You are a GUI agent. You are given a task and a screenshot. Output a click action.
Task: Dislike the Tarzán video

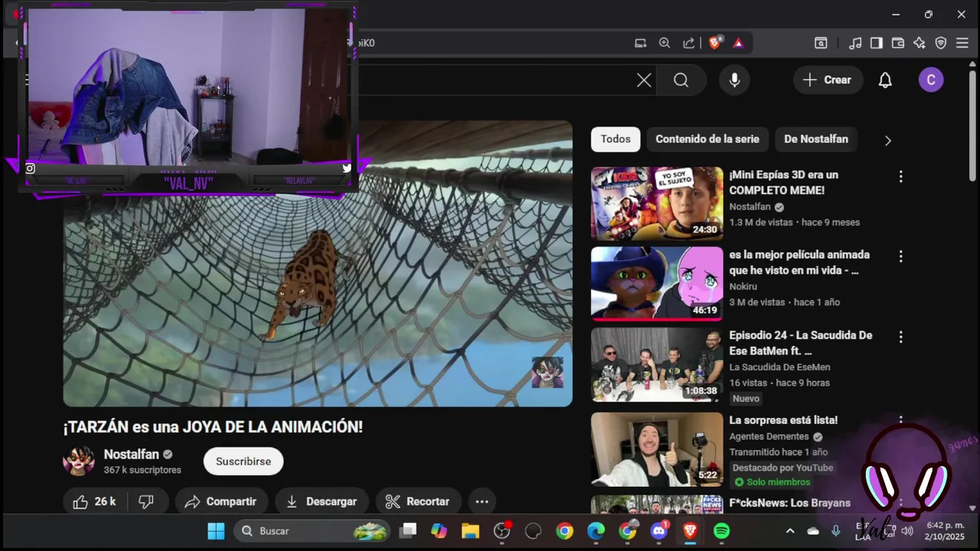pyautogui.click(x=145, y=501)
